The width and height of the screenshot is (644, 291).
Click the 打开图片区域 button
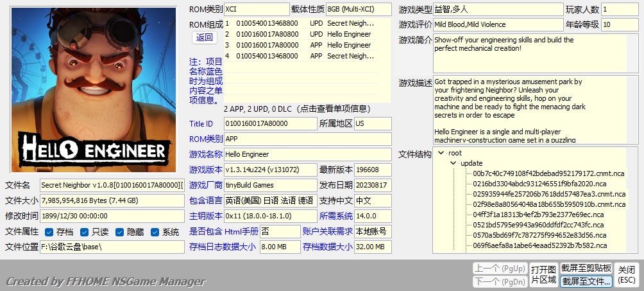tap(543, 275)
